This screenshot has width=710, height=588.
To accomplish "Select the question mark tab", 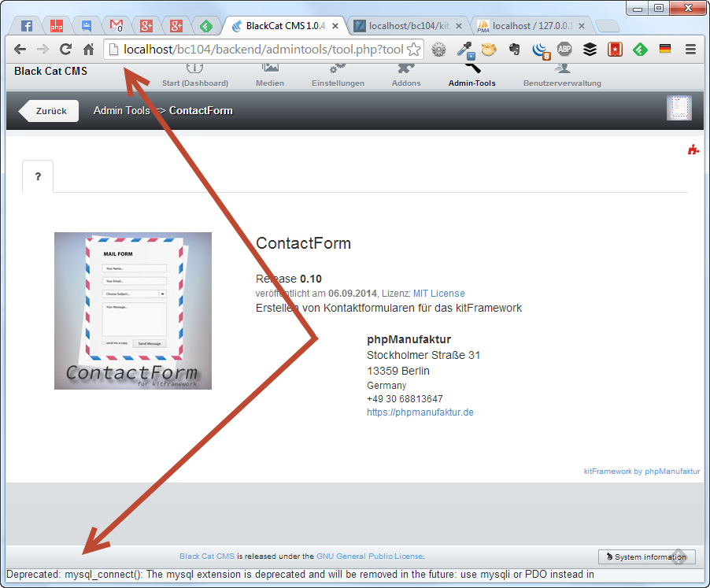I will 38,177.
